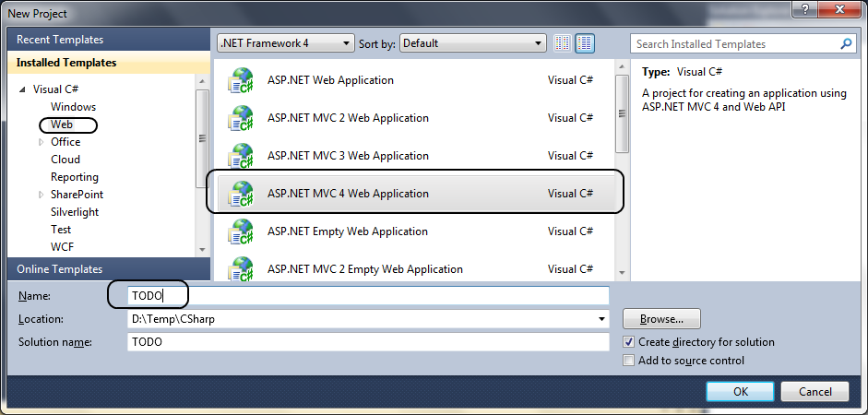Viewport: 868px width, 415px height.
Task: Click the ASP.NET Web Application template icon
Action: click(240, 81)
